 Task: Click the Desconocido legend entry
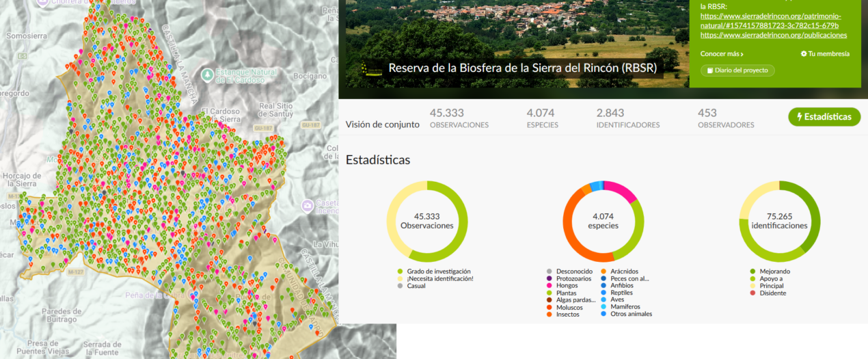point(569,271)
